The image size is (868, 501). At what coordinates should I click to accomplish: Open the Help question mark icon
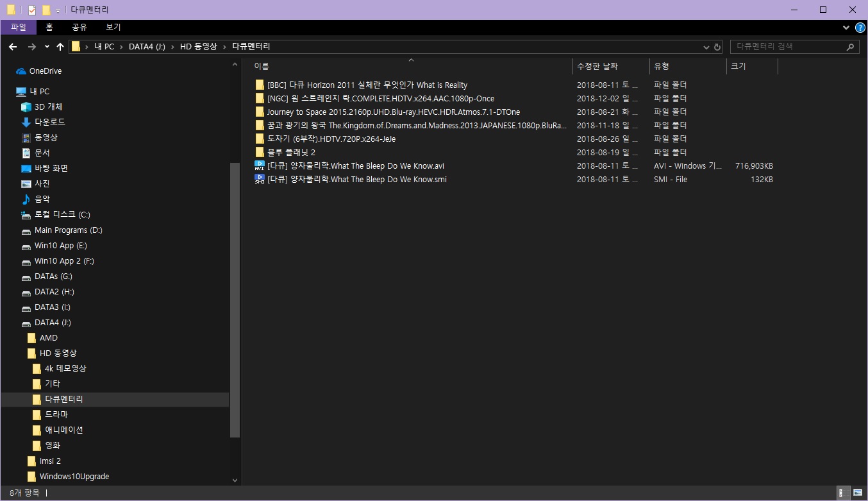pos(860,28)
